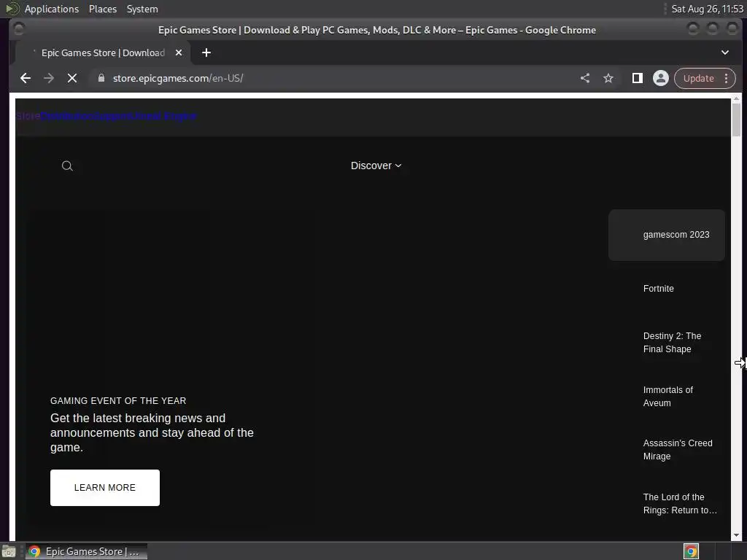Go back using the browser back arrow
Screen dimensions: 747x560
(26, 78)
